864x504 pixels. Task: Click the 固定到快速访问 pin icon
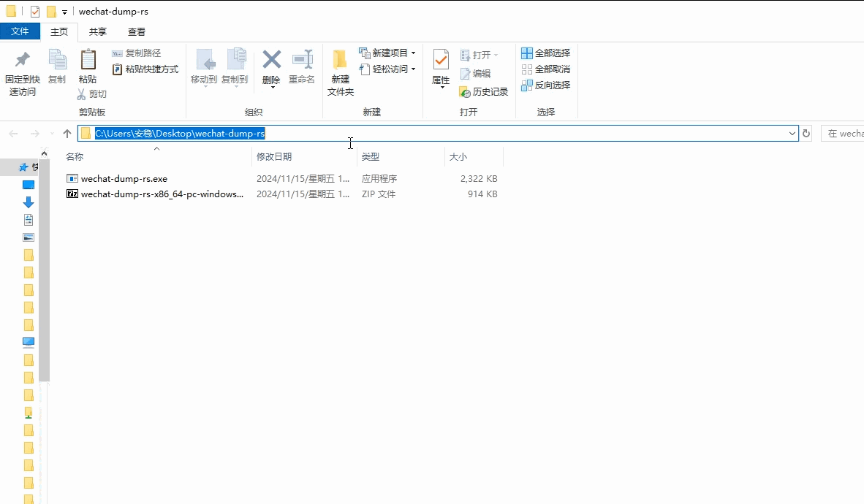(x=22, y=60)
